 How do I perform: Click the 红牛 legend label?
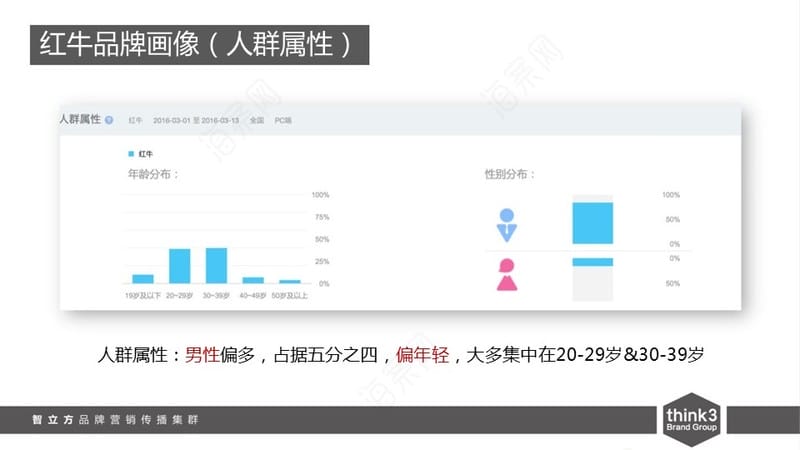pyautogui.click(x=145, y=154)
